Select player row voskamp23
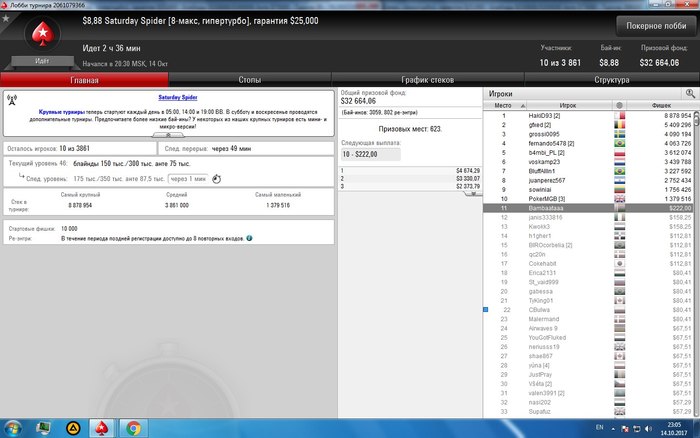Image resolution: width=700 pixels, height=438 pixels. (x=588, y=162)
